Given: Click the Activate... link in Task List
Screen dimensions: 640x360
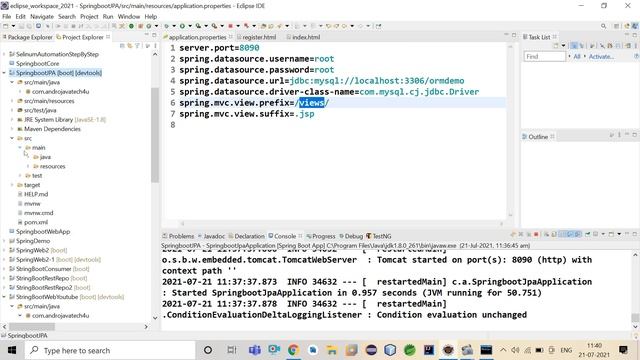Looking at the screenshot, I should click(601, 56).
